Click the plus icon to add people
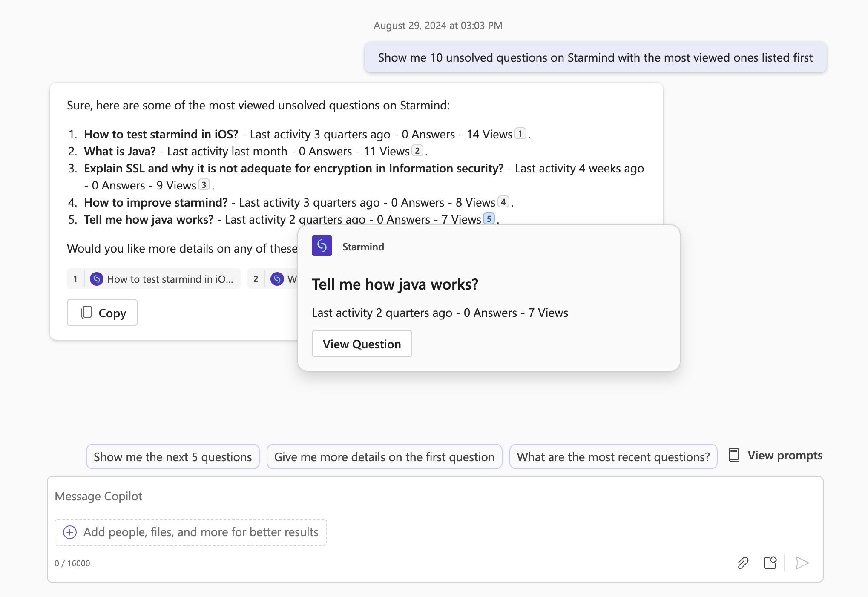868x597 pixels. [70, 532]
